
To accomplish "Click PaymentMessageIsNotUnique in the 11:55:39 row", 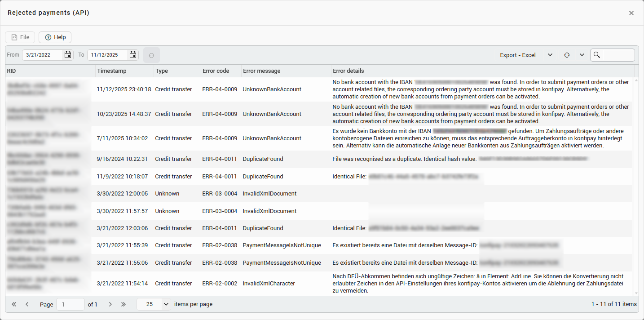I will point(282,245).
